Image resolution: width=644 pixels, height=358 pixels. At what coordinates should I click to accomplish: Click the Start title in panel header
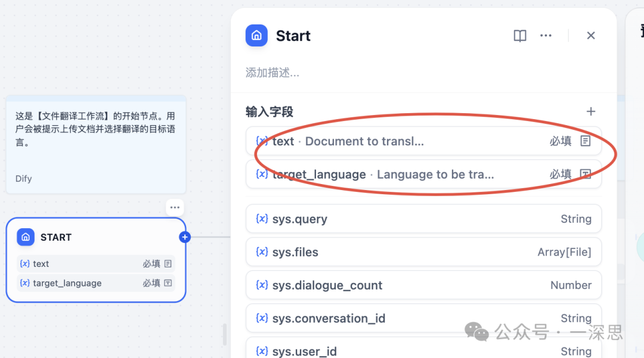coord(293,36)
